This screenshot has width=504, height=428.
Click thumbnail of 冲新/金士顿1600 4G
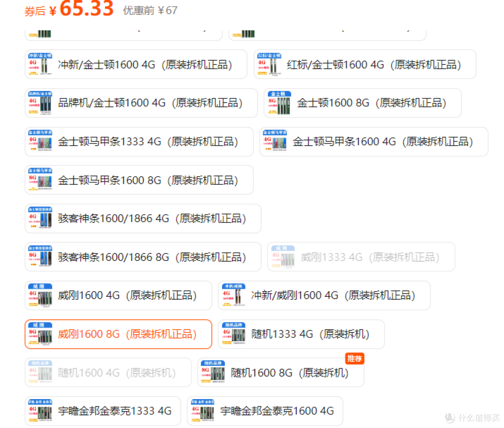(40, 64)
